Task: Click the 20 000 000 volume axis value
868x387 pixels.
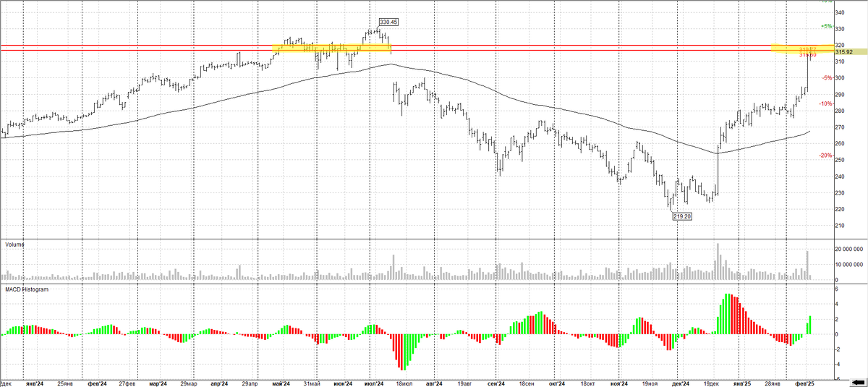Action: click(x=848, y=248)
